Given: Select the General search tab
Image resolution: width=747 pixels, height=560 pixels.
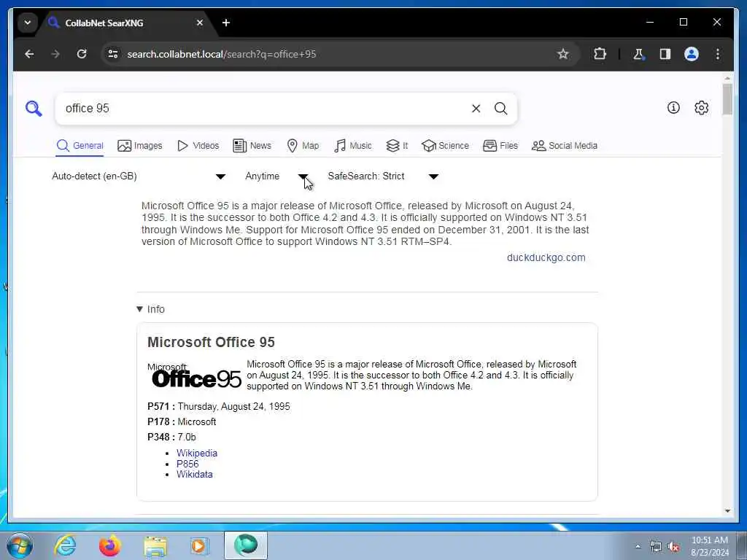Looking at the screenshot, I should (80, 146).
